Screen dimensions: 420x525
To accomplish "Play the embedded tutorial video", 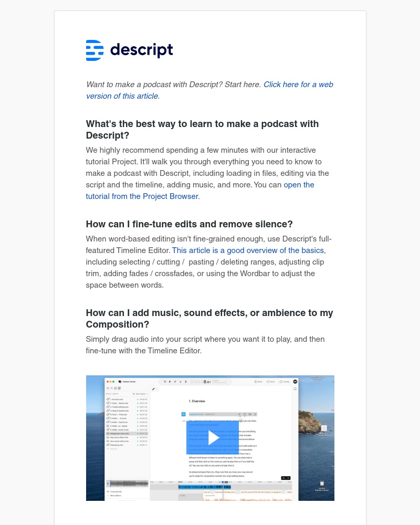I will [x=212, y=438].
